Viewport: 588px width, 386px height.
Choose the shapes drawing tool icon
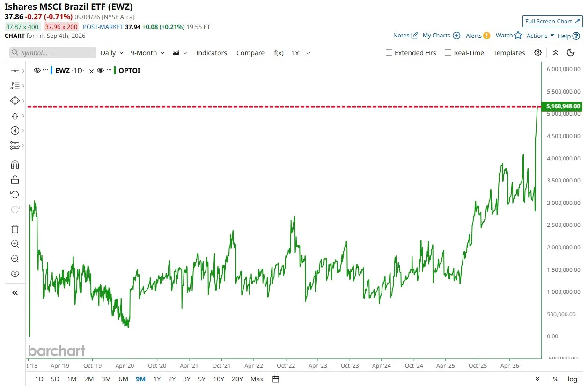click(15, 101)
